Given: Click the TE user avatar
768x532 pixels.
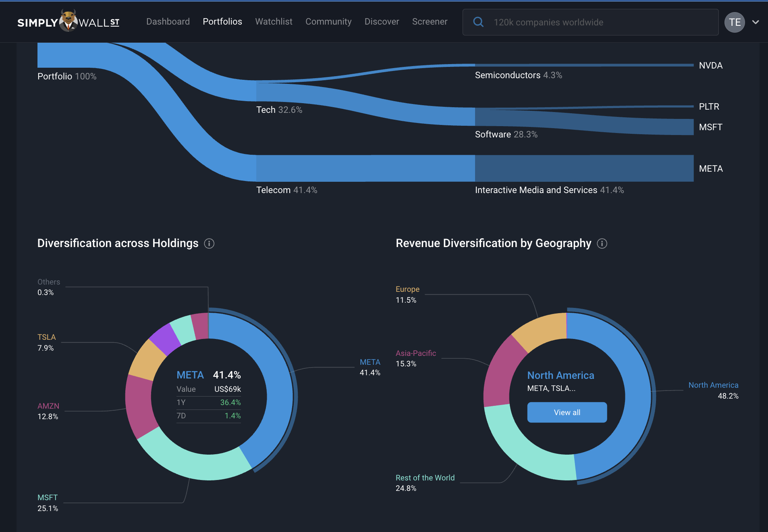Looking at the screenshot, I should tap(734, 22).
